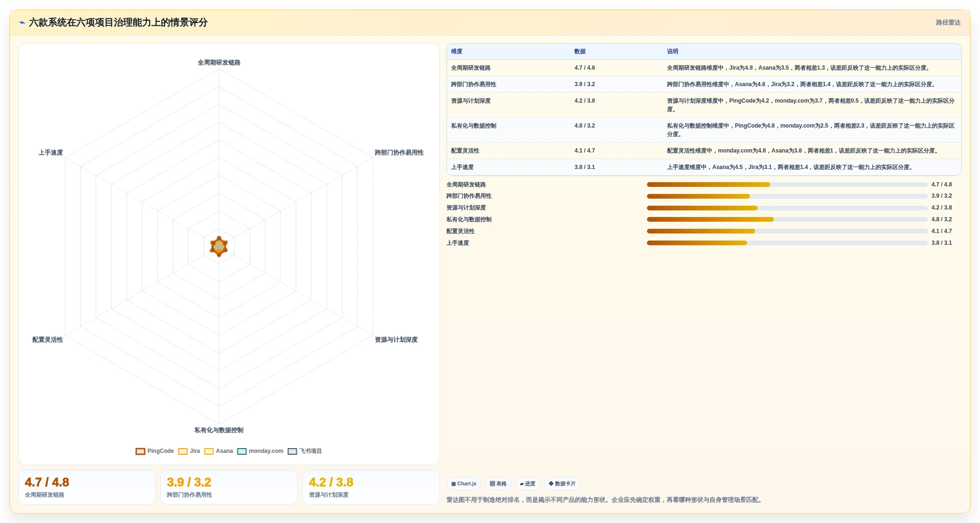
Task: Click the title 六款系统在六项项目治理能力上的情景评分
Action: (x=118, y=23)
